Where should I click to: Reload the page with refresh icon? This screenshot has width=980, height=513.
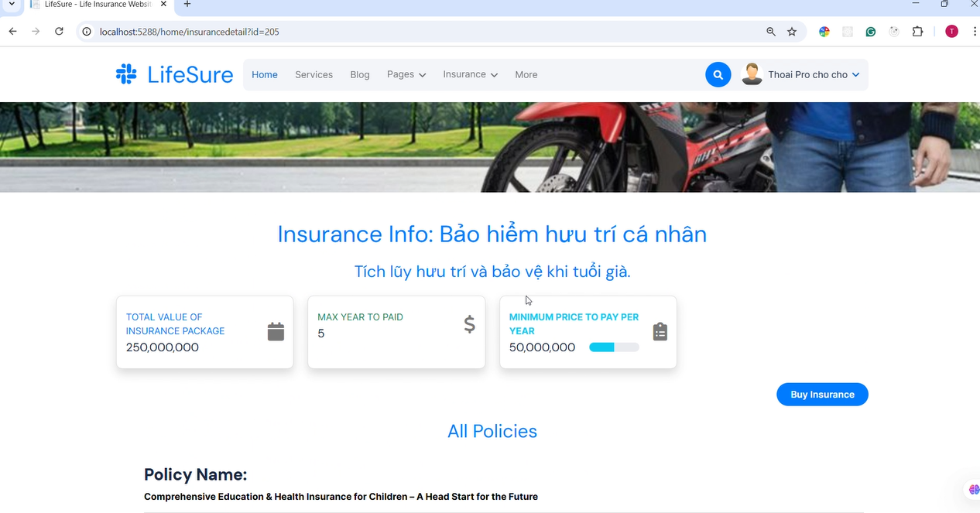pos(59,32)
